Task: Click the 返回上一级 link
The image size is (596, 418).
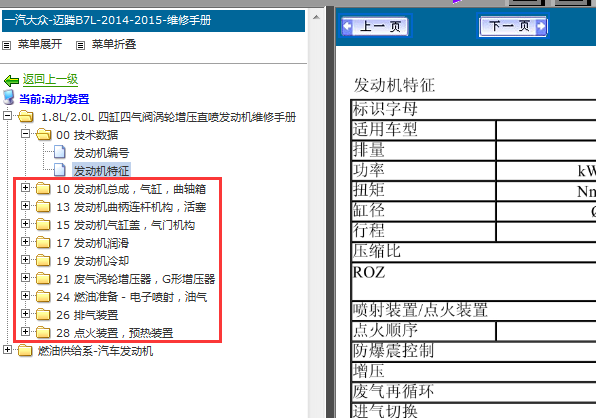Action: click(50, 79)
